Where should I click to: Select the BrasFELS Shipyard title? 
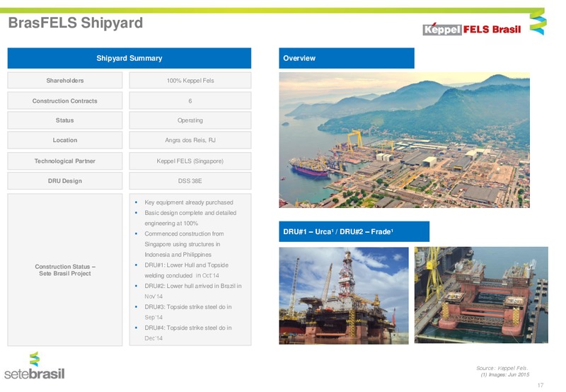click(76, 23)
